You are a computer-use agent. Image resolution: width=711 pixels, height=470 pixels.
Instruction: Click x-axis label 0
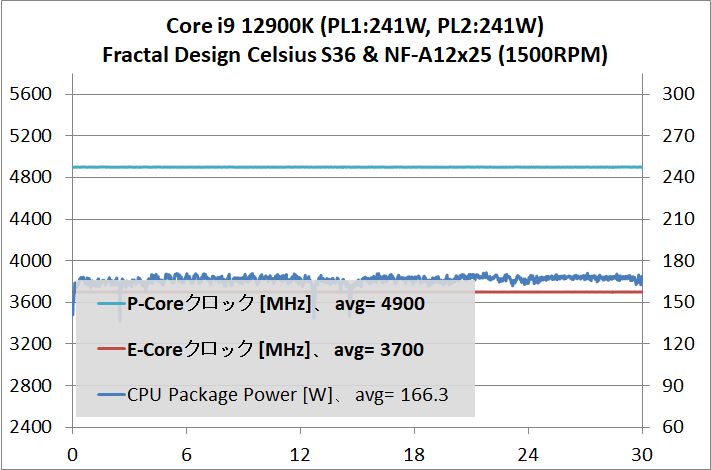coord(73,455)
